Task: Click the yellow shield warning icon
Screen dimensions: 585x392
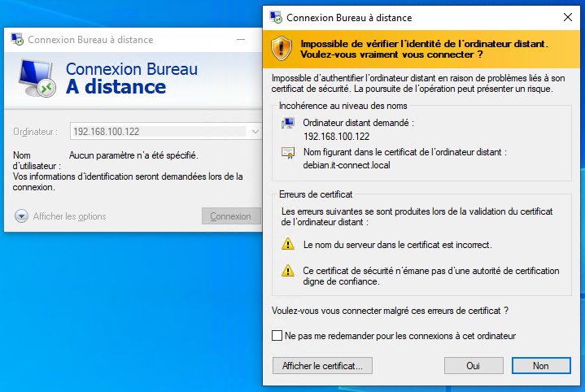Action: point(282,48)
